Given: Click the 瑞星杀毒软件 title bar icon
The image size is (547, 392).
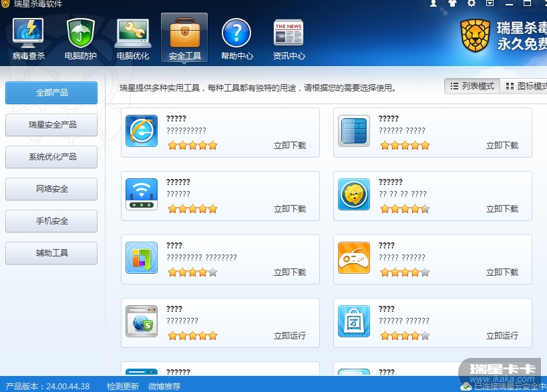Looking at the screenshot, I should click(x=5, y=3).
